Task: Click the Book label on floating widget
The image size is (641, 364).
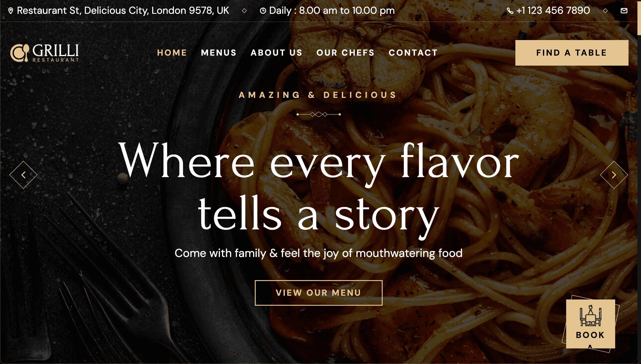Action: pos(590,335)
